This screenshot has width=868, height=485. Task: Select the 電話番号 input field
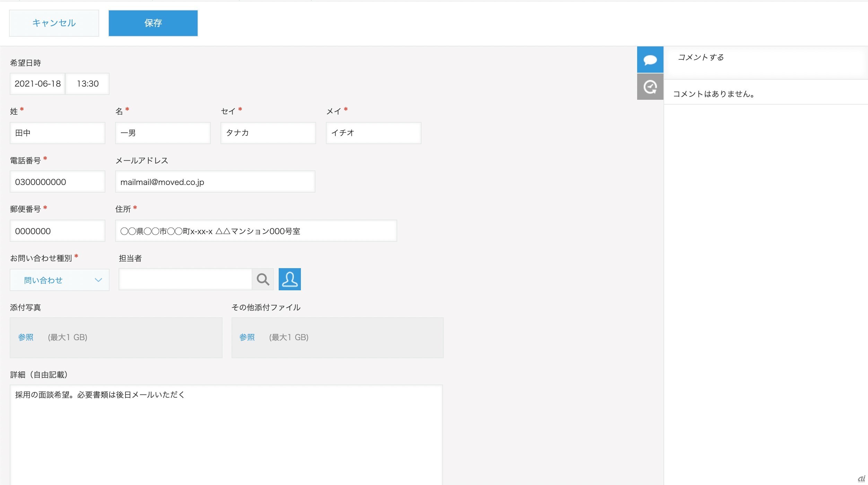pyautogui.click(x=58, y=182)
